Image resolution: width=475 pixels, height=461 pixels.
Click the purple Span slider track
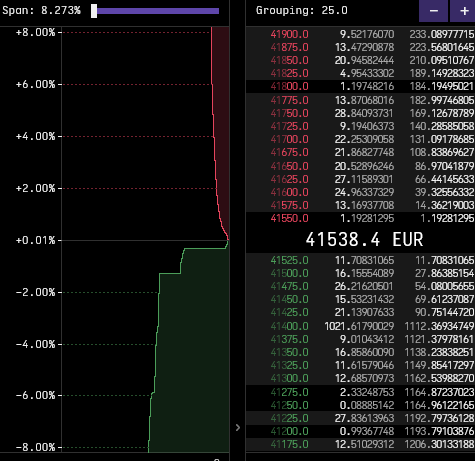coord(158,11)
